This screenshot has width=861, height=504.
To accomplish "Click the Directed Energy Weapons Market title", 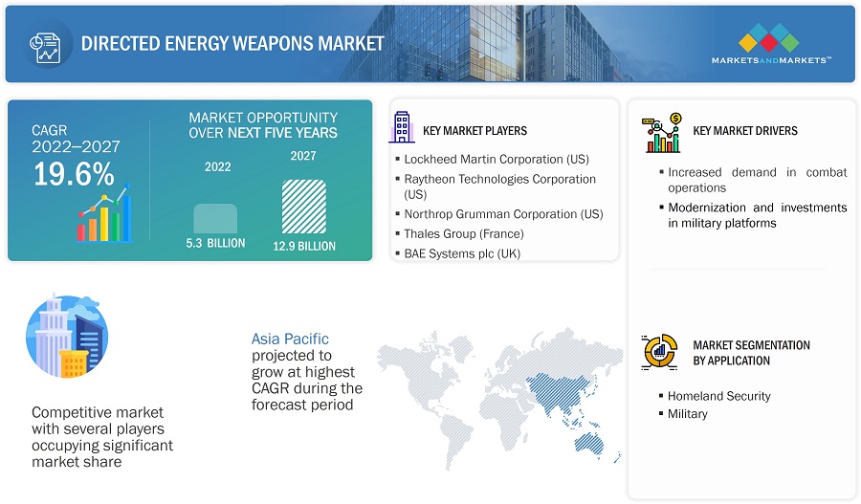I will [232, 43].
